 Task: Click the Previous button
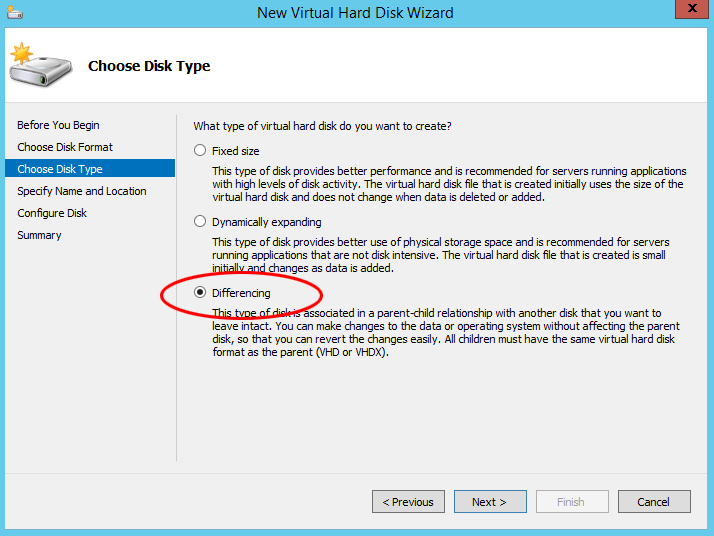coord(408,502)
